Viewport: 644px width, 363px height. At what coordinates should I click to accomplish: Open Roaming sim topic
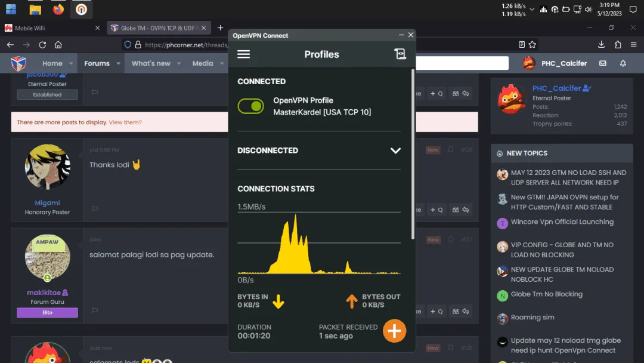(x=532, y=317)
